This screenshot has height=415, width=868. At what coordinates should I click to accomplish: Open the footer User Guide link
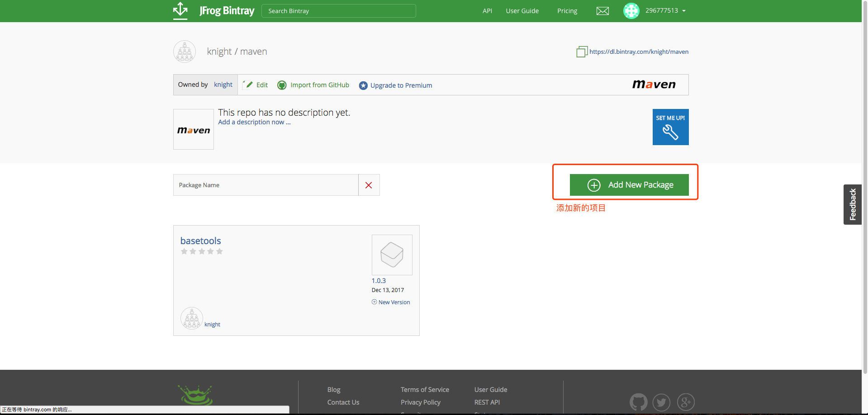491,390
